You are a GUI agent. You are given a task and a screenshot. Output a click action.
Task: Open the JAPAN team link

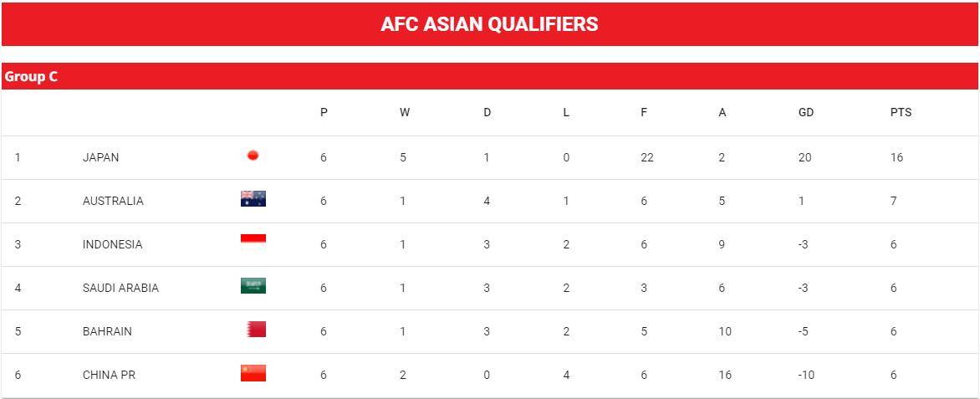[x=100, y=157]
